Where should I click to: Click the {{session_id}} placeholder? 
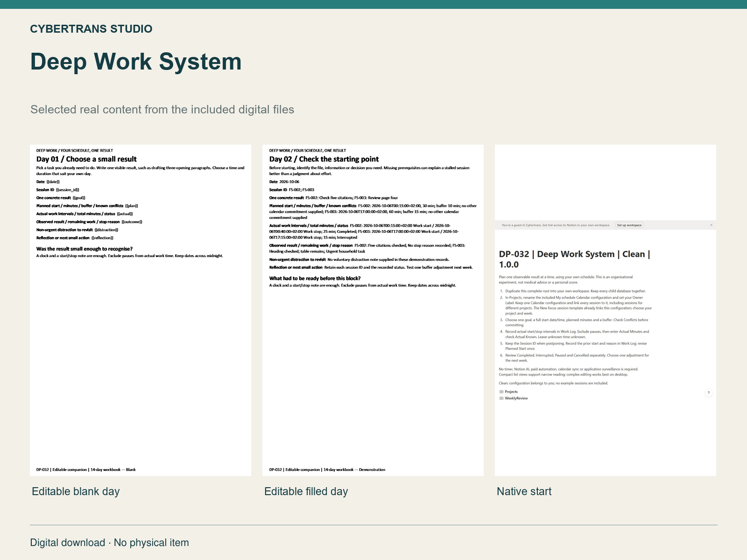pyautogui.click(x=68, y=190)
